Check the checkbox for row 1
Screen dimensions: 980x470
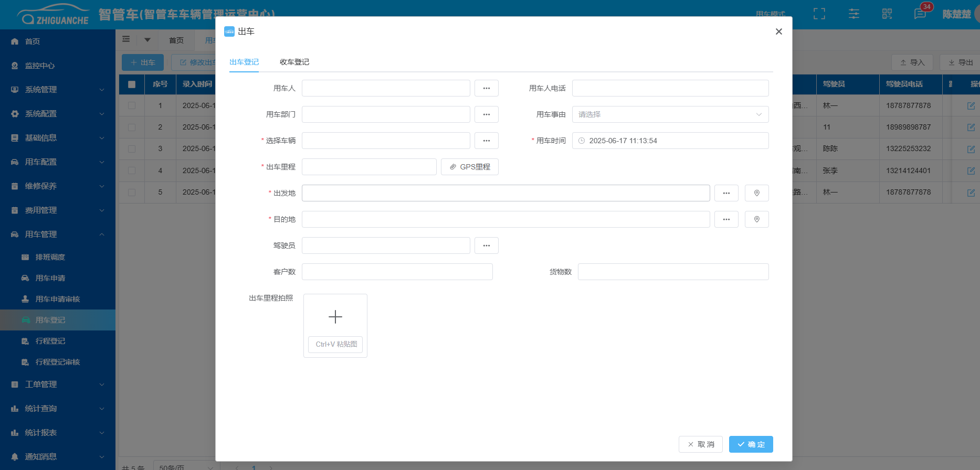click(x=132, y=105)
